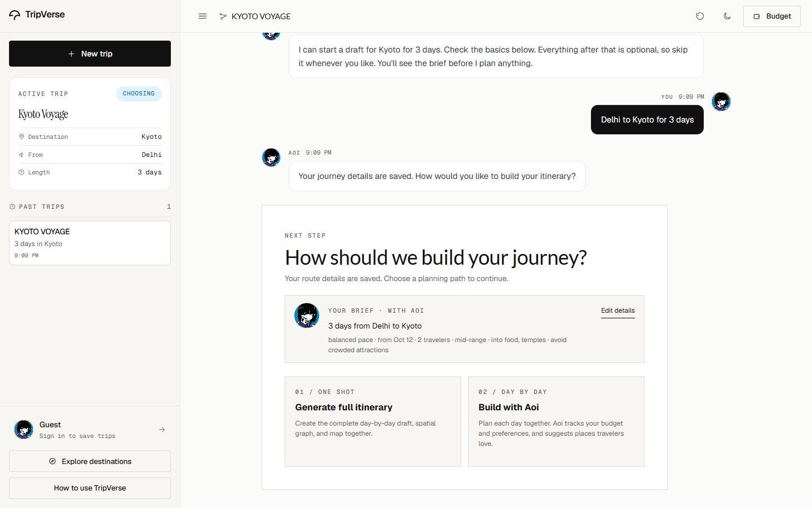The width and height of the screenshot is (812, 508).
Task: Click Aoi avatar in the brief card
Action: tap(307, 316)
